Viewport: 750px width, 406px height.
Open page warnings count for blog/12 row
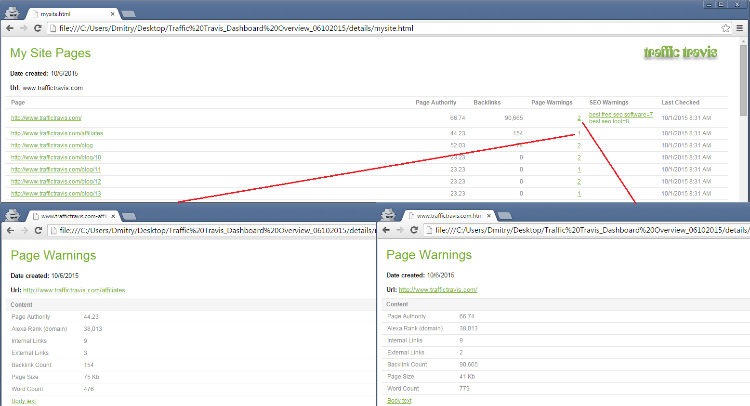point(579,181)
